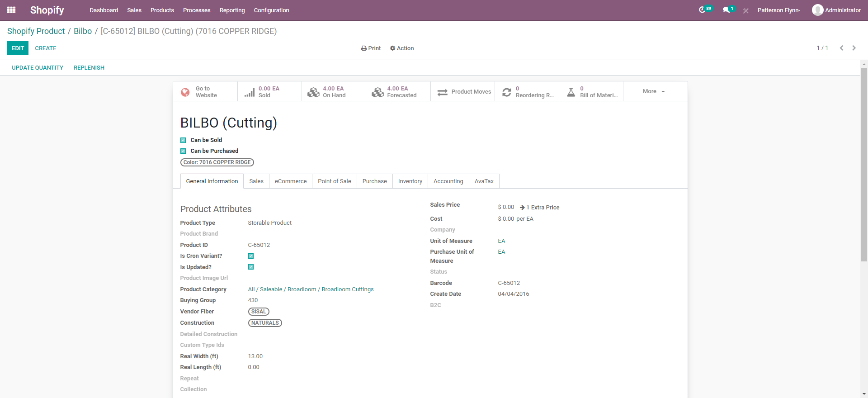
Task: Click the CREATE button
Action: 46,48
